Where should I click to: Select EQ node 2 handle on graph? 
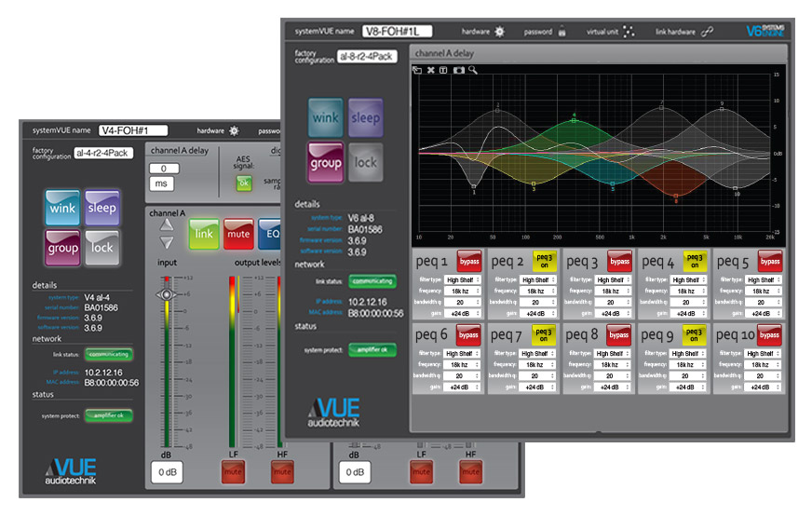tap(497, 110)
